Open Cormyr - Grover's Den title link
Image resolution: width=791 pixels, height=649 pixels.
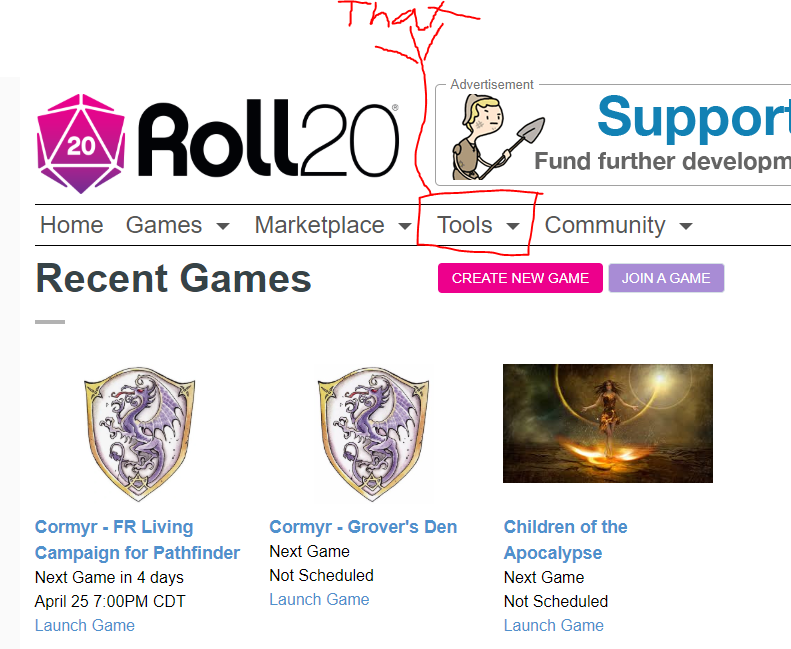coord(363,526)
